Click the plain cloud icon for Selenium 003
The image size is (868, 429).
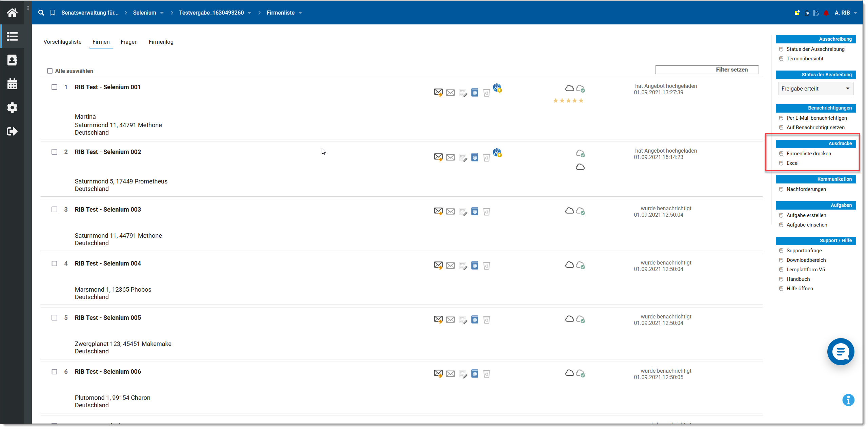click(570, 211)
